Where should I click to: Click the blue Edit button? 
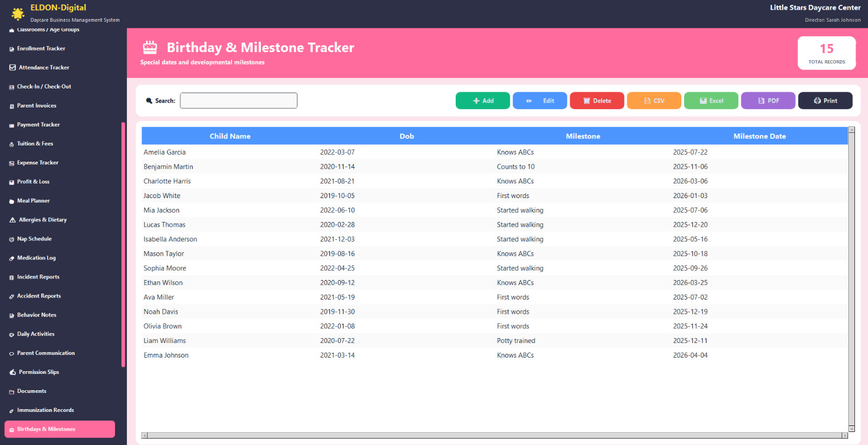pos(540,100)
